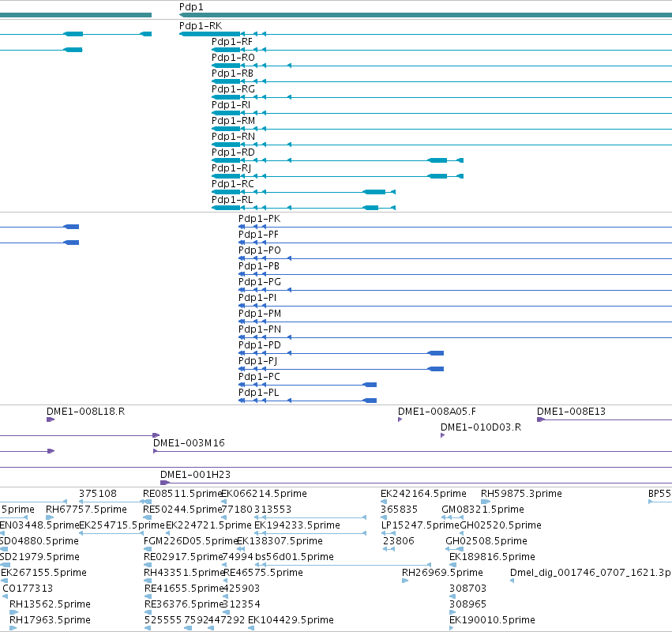Image resolution: width=672 pixels, height=632 pixels.
Task: Select the Pdp1-RM transcript label
Action: (x=233, y=121)
